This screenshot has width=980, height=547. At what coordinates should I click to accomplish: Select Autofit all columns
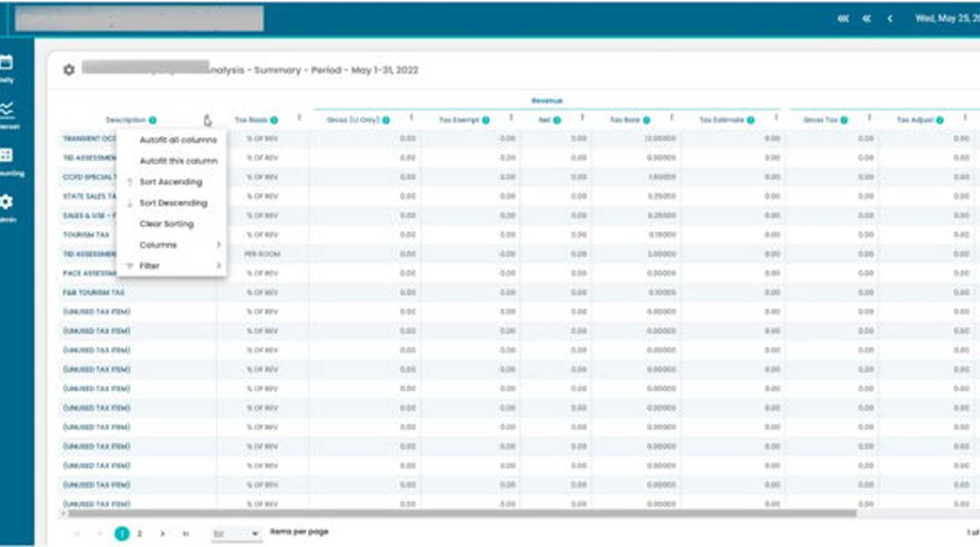click(x=178, y=140)
